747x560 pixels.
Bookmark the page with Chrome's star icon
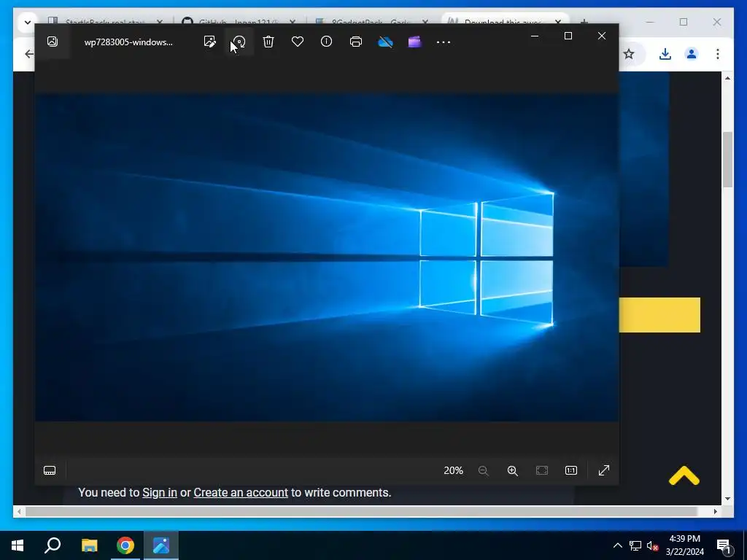point(629,54)
